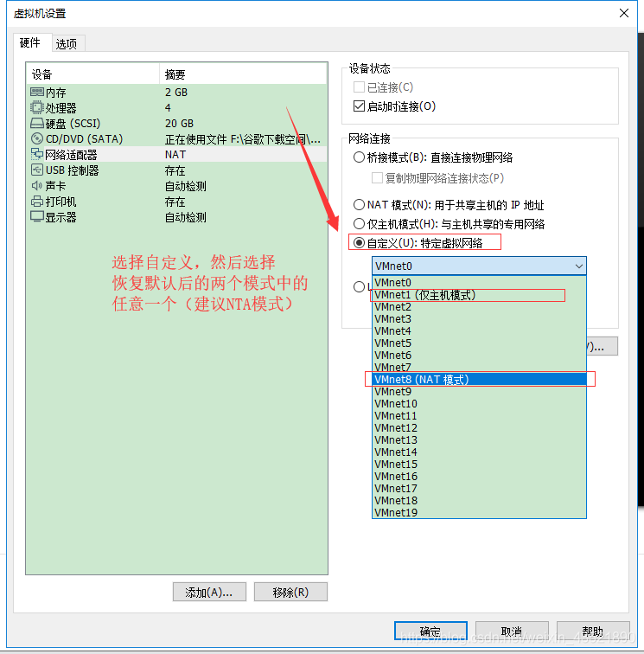The height and width of the screenshot is (654, 644).
Task: Click the USB 控制器 存在 summary text
Action: pyautogui.click(x=175, y=170)
